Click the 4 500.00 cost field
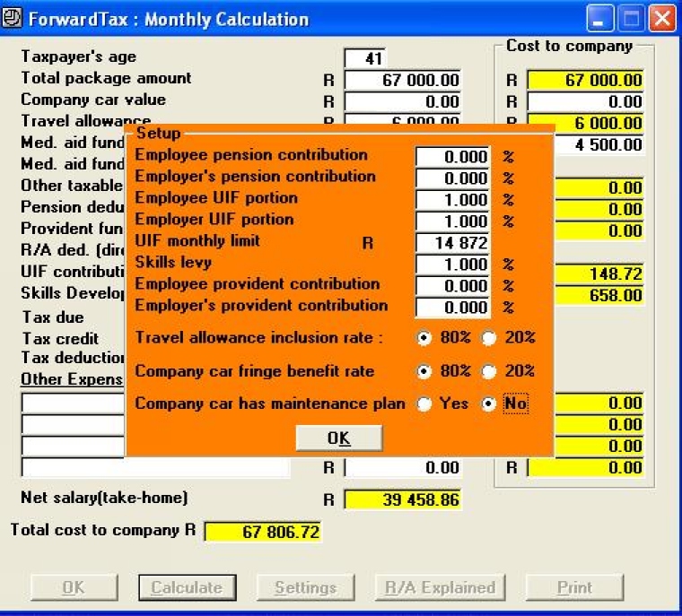The height and width of the screenshot is (616, 682). (599, 144)
